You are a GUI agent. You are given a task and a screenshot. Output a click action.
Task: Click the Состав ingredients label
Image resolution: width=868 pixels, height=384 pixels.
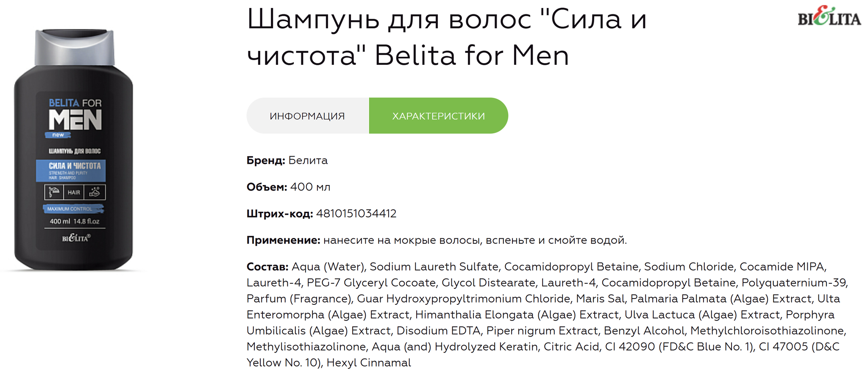pos(267,267)
